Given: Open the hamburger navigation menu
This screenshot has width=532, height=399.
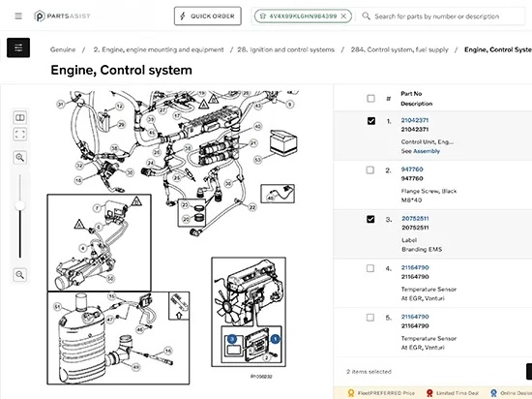Looking at the screenshot, I should [x=18, y=15].
